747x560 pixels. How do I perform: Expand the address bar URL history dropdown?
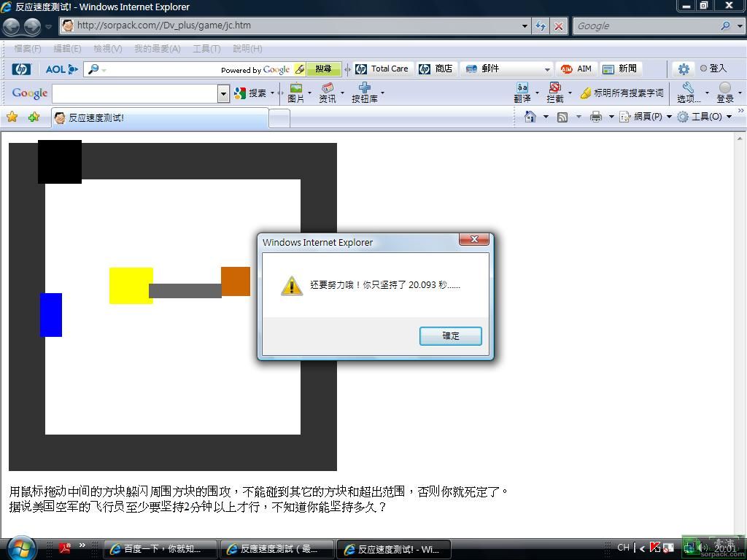pyautogui.click(x=525, y=26)
